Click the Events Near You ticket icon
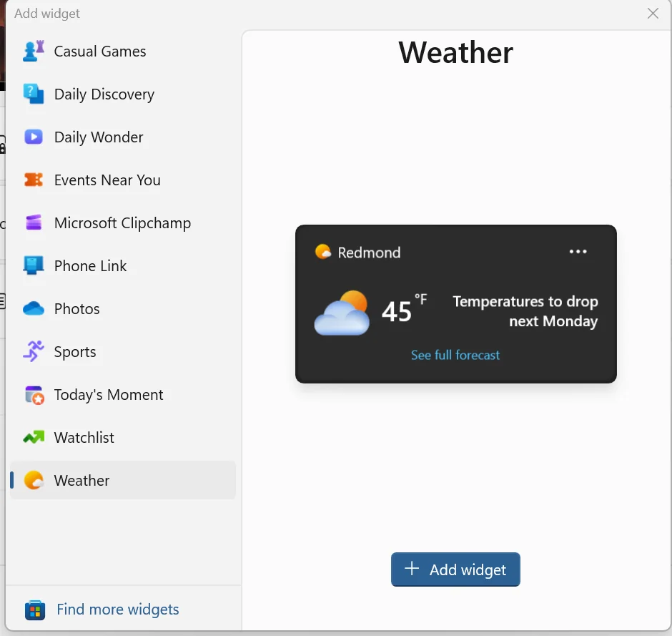 (x=34, y=180)
